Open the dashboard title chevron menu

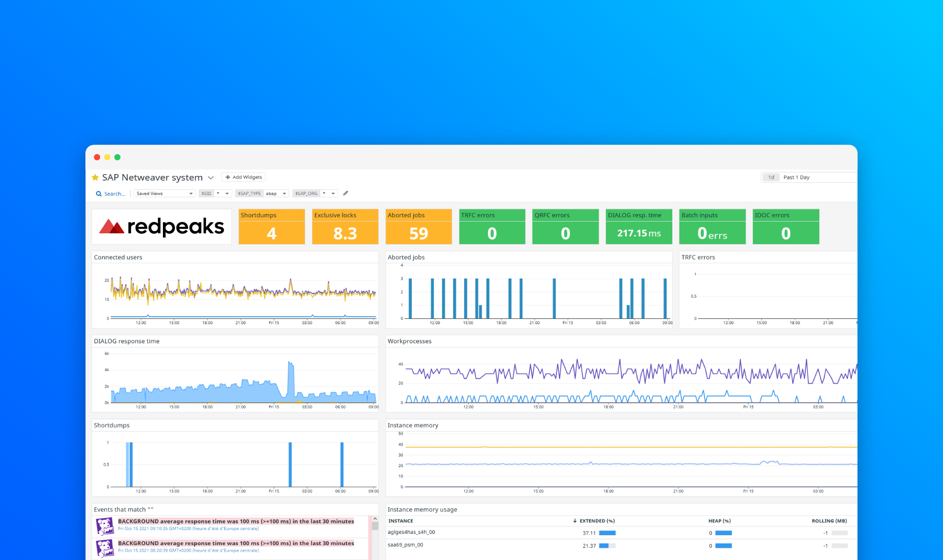[211, 177]
